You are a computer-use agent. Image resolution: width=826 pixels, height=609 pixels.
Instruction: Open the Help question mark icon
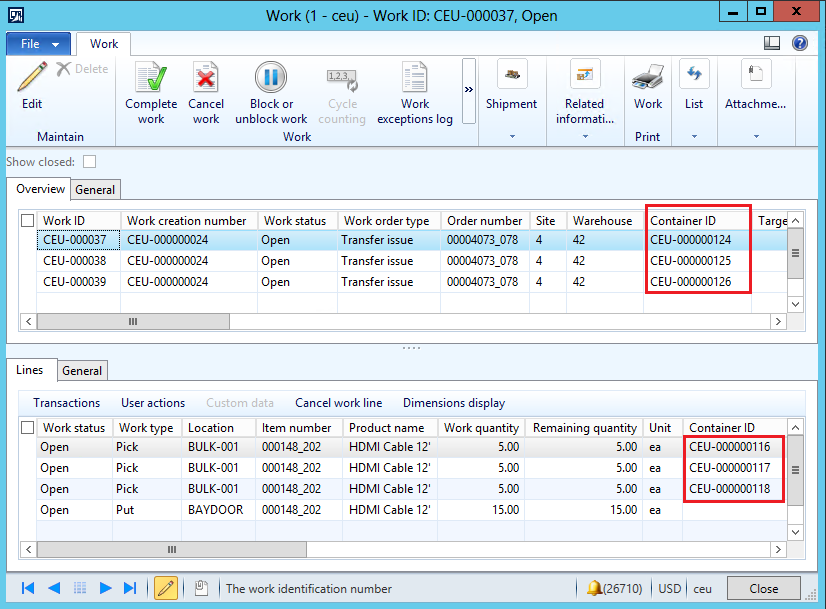pyautogui.click(x=800, y=43)
